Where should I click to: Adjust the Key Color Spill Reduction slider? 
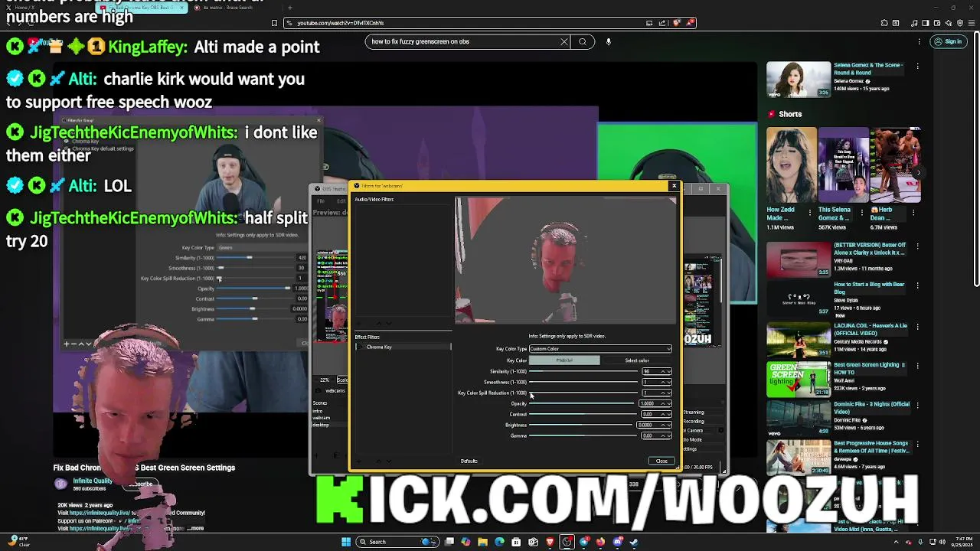(x=583, y=393)
